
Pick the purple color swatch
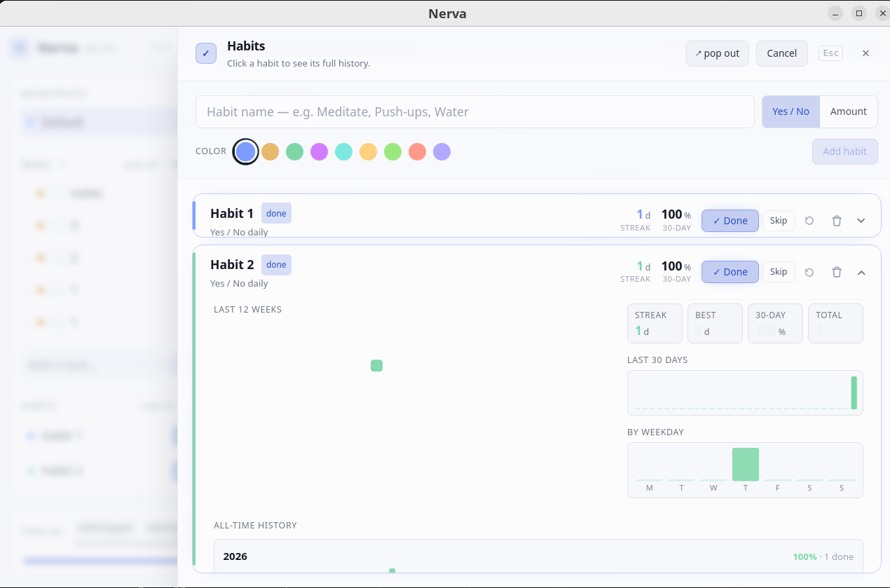319,151
